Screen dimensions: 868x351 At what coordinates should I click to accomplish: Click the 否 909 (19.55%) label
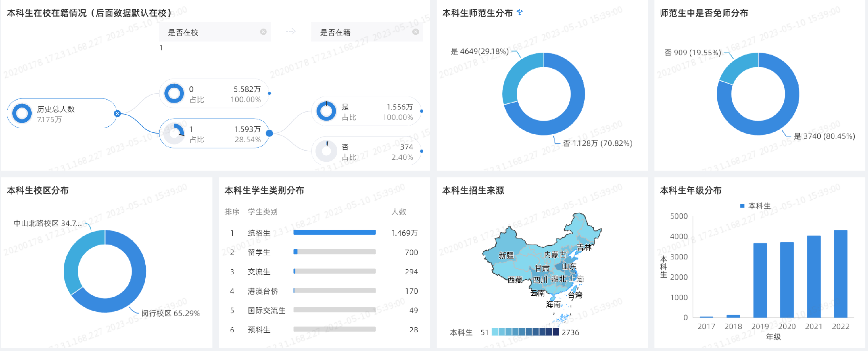tap(693, 52)
